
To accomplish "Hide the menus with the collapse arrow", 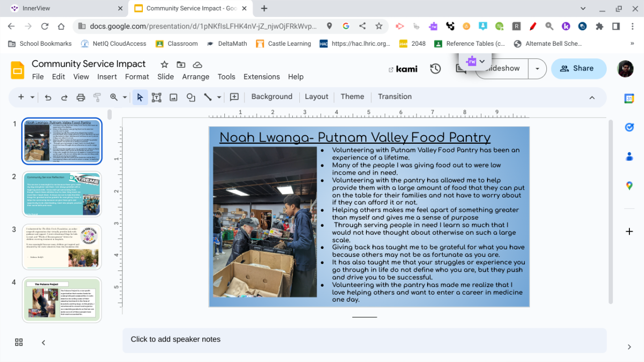I will pos(592,98).
